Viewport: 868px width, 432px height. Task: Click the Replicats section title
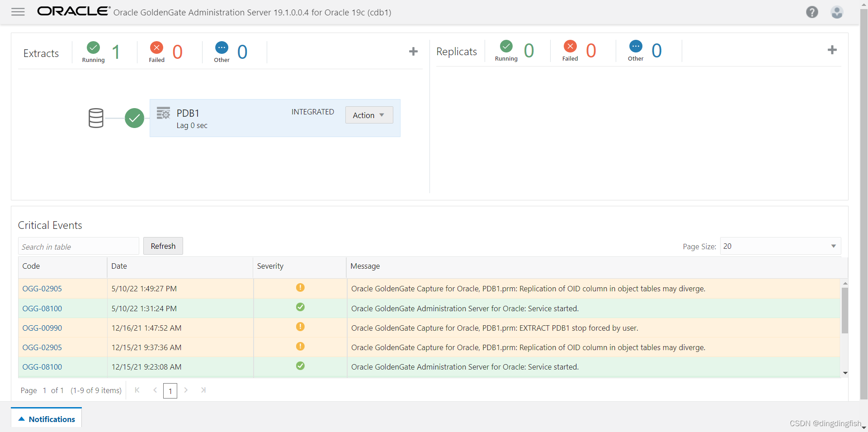[x=457, y=52]
